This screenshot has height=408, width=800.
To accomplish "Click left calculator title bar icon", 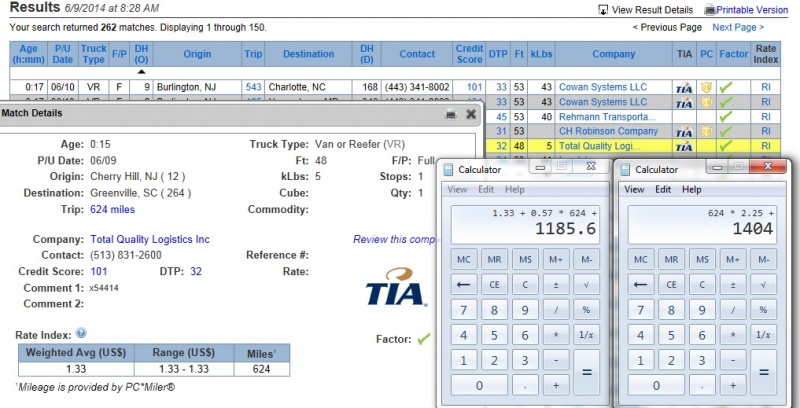I will pyautogui.click(x=448, y=169).
